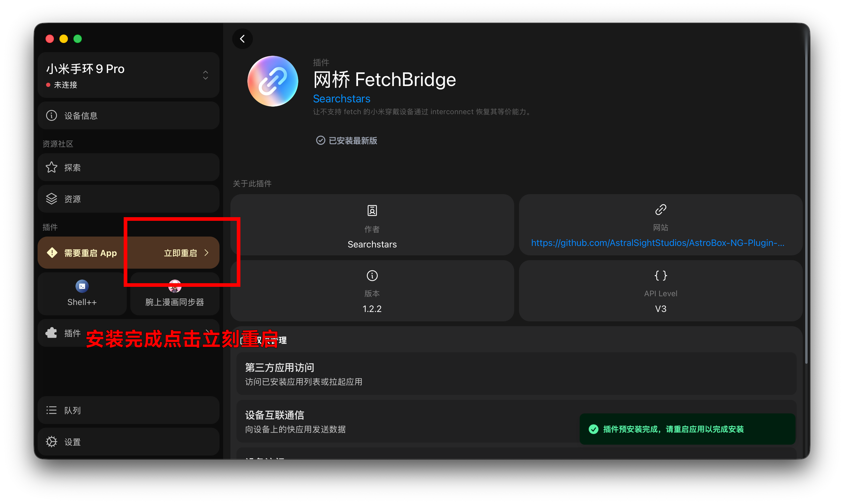Click the 资源社区 section label
The height and width of the screenshot is (504, 844).
point(58,144)
